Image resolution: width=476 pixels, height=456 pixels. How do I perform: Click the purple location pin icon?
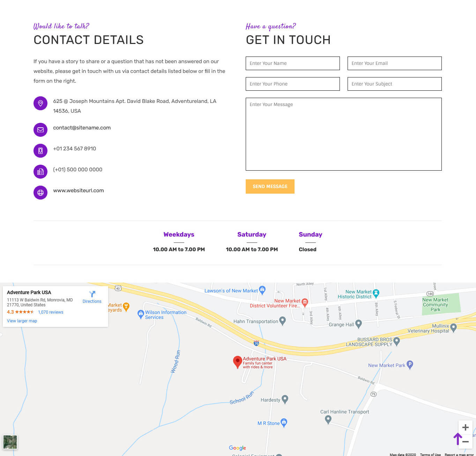(40, 103)
